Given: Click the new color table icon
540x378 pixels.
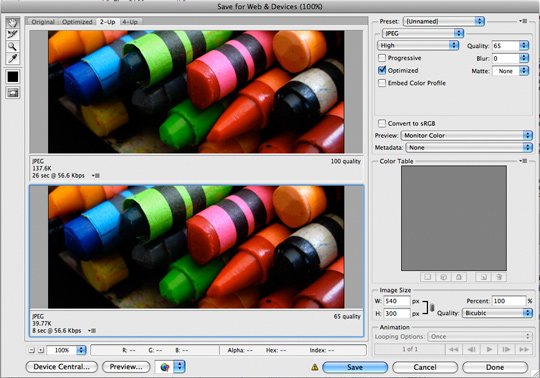Looking at the screenshot, I should click(x=483, y=277).
